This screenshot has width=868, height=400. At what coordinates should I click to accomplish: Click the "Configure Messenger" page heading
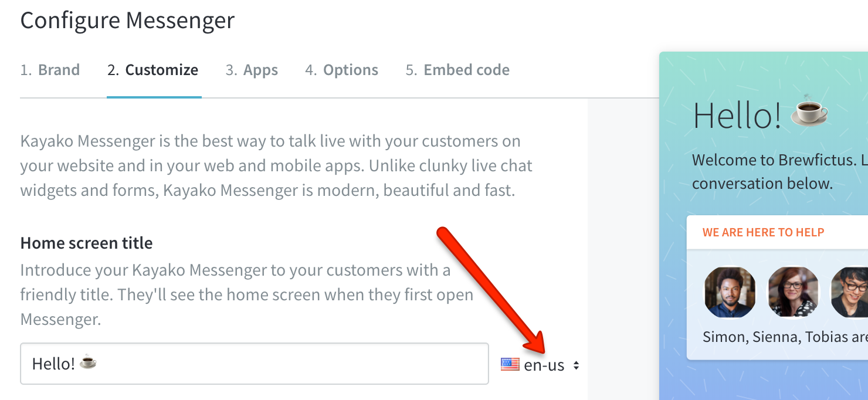tap(127, 21)
